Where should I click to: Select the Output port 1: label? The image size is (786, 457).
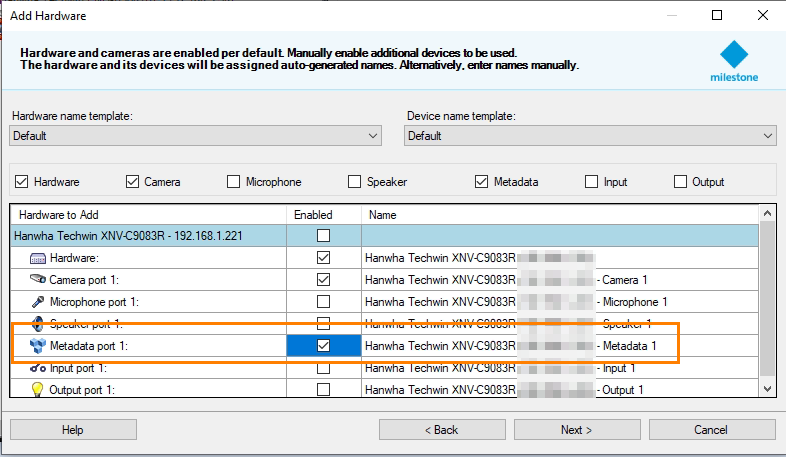[82, 390]
